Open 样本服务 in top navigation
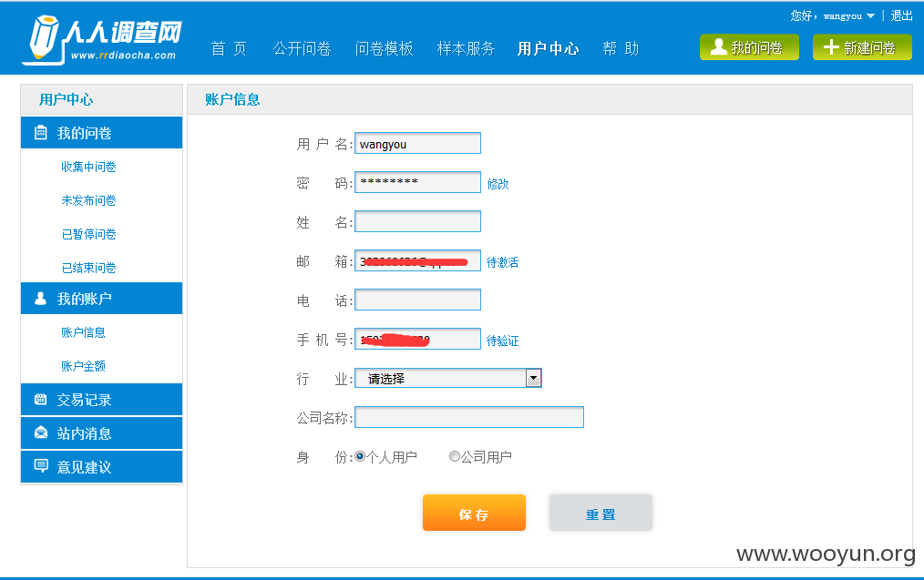Screen dimensions: 924x580 coord(466,48)
